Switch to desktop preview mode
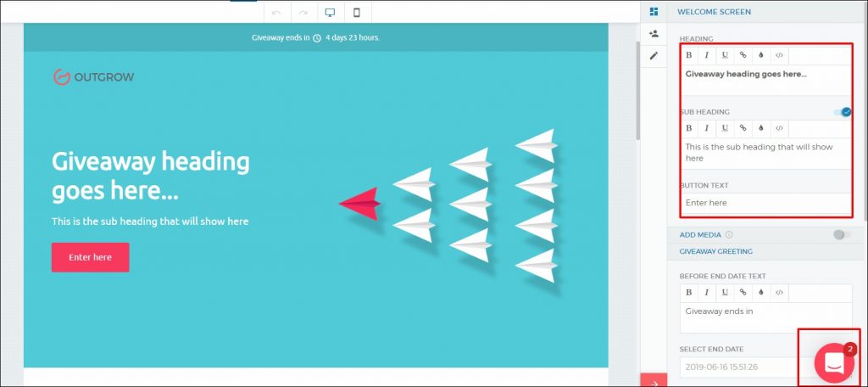 coord(330,13)
